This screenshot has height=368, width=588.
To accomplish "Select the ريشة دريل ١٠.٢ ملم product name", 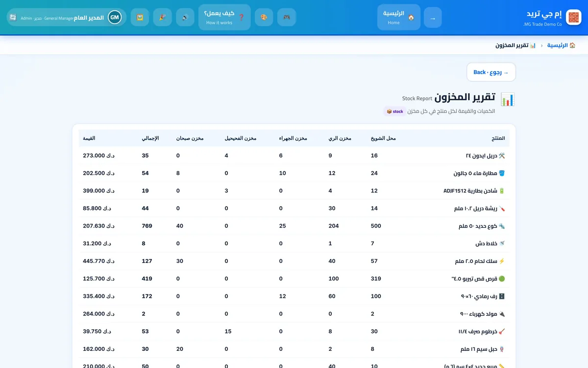I will [x=480, y=209].
